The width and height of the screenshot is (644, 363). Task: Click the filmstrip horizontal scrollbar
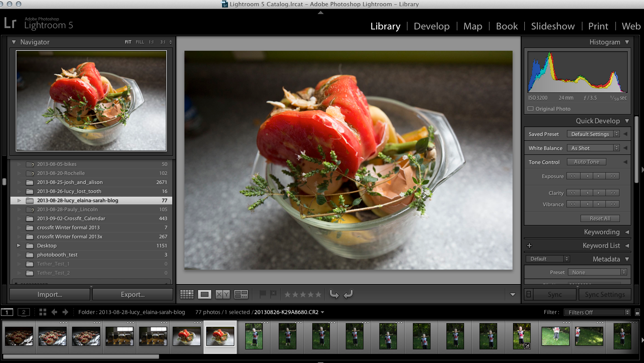pos(81,357)
